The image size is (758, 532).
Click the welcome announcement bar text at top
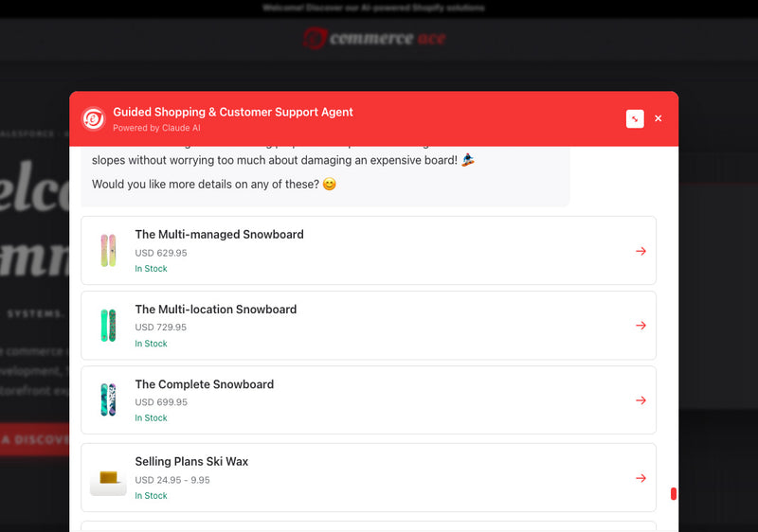pos(373,8)
